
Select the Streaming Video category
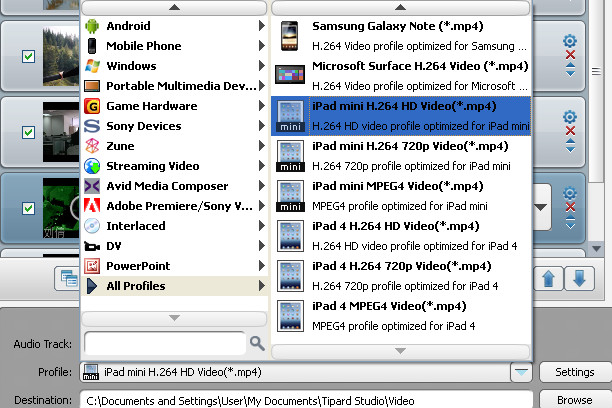click(x=174, y=166)
